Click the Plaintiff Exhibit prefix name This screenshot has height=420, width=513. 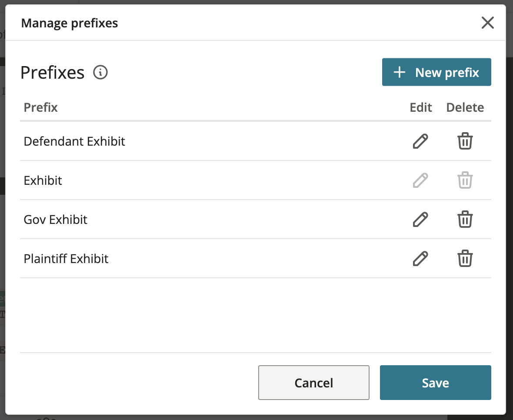[66, 259]
